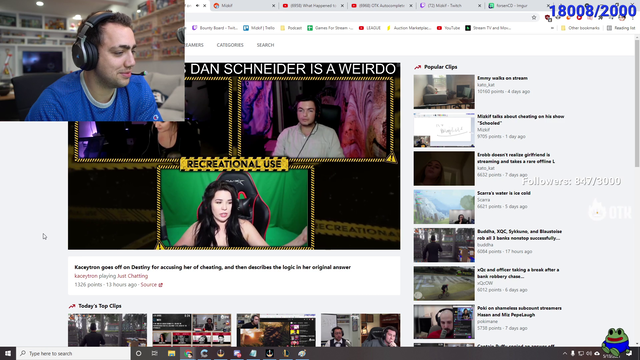
Task: Open the SEARCH page in site navigation
Action: [265, 45]
